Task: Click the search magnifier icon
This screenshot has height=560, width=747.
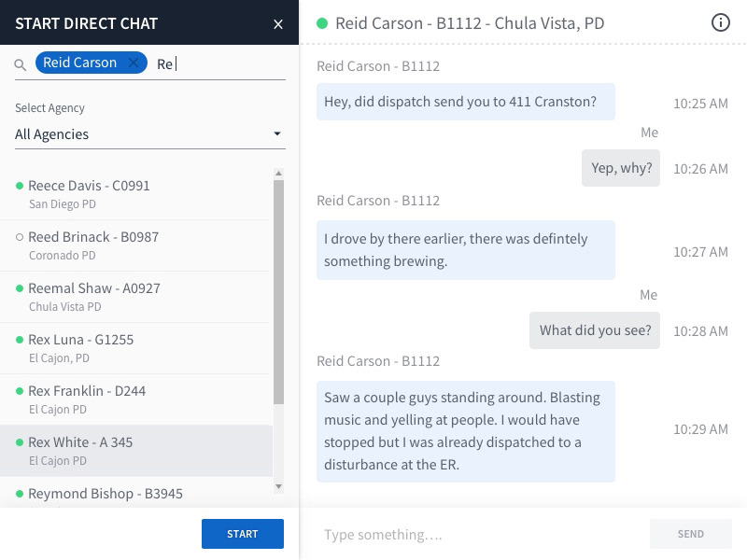Action: click(x=21, y=64)
